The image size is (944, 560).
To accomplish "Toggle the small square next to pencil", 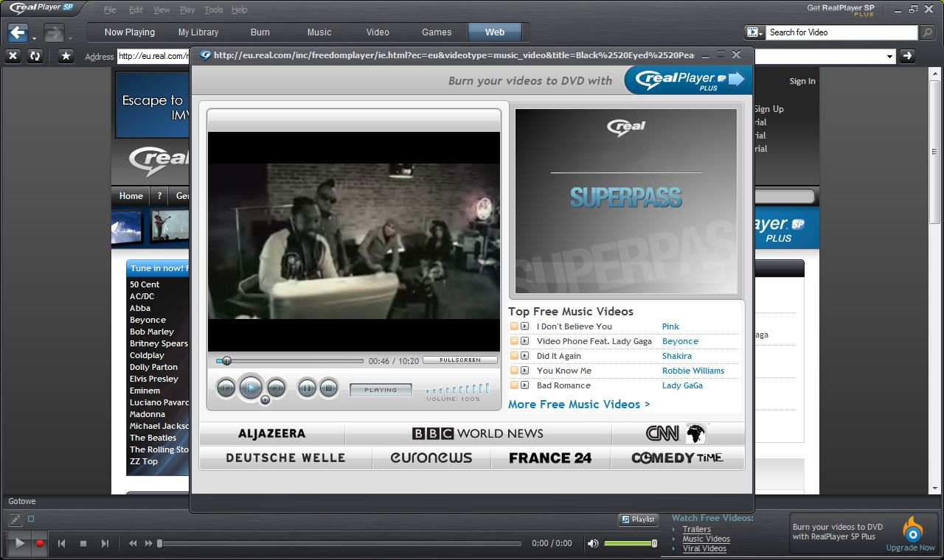I will click(31, 519).
